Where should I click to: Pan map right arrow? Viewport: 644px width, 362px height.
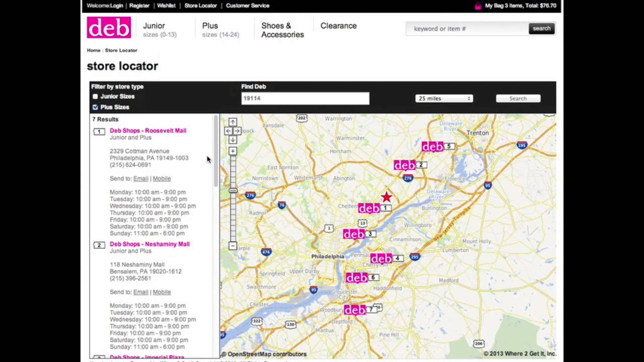(x=237, y=131)
